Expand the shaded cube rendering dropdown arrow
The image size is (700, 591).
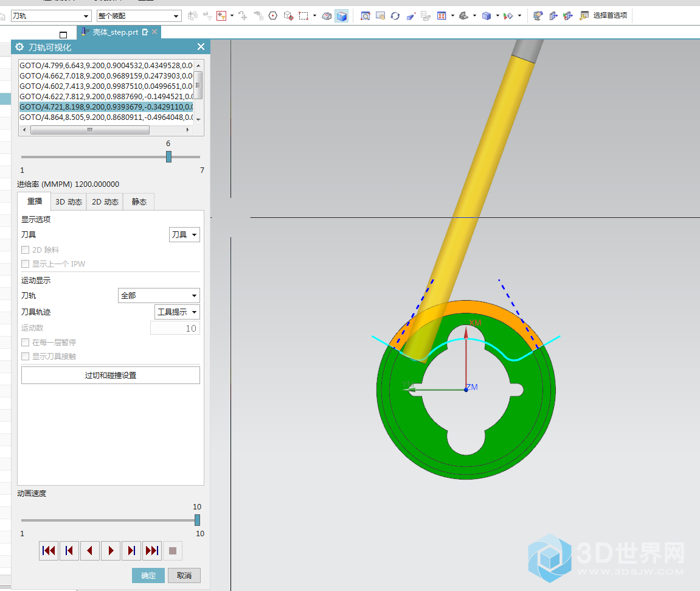pyautogui.click(x=497, y=16)
